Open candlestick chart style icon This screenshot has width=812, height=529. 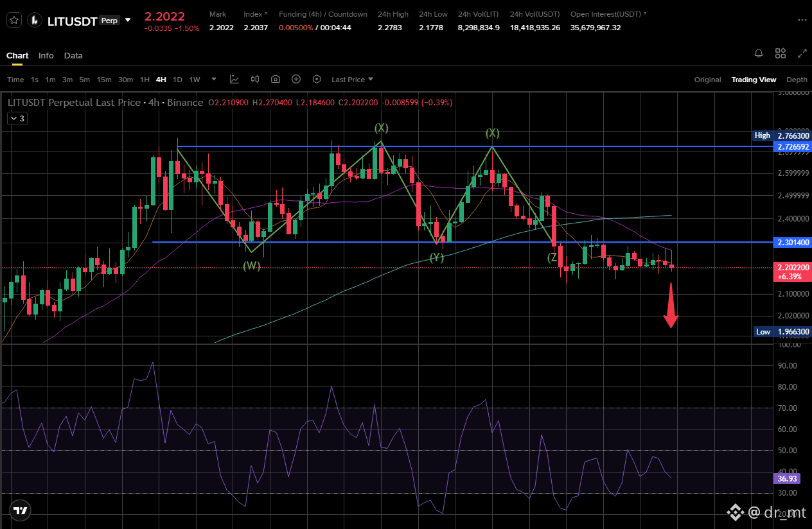pos(255,80)
